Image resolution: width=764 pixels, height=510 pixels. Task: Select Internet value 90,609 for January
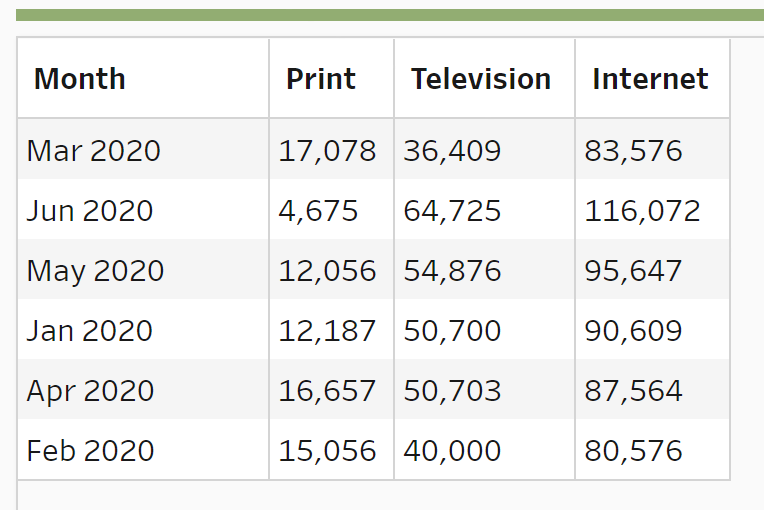tap(634, 331)
